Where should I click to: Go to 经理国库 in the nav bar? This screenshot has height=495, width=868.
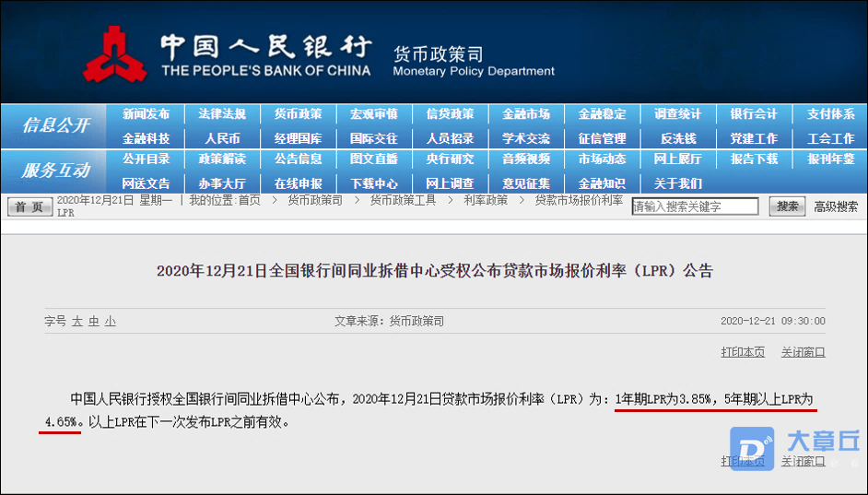click(x=298, y=138)
